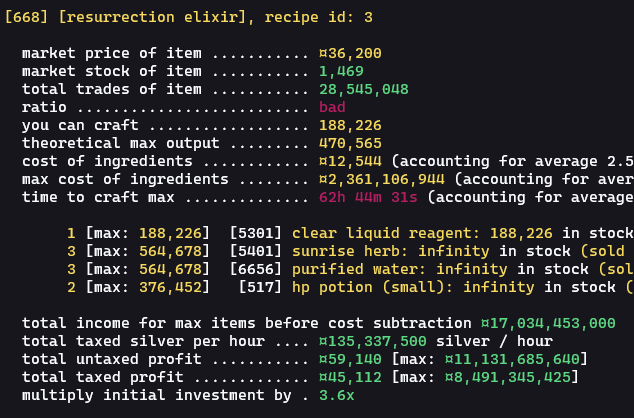The width and height of the screenshot is (634, 418).
Task: Select the ingredient id [517]
Action: tap(260, 287)
